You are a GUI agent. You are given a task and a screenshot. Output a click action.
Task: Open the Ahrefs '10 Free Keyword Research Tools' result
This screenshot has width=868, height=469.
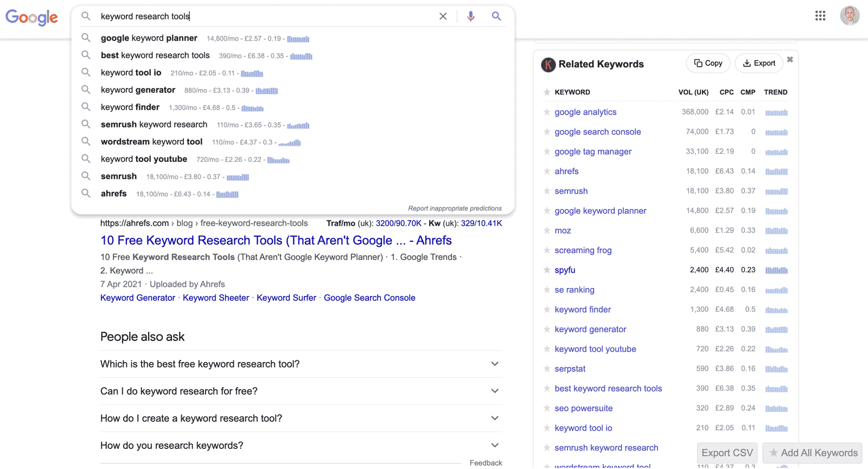pos(276,240)
